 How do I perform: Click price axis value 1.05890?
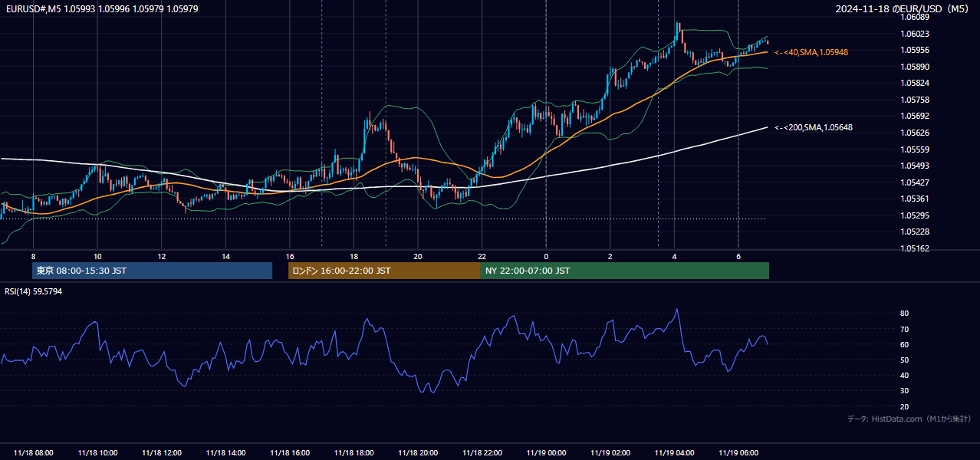(914, 67)
